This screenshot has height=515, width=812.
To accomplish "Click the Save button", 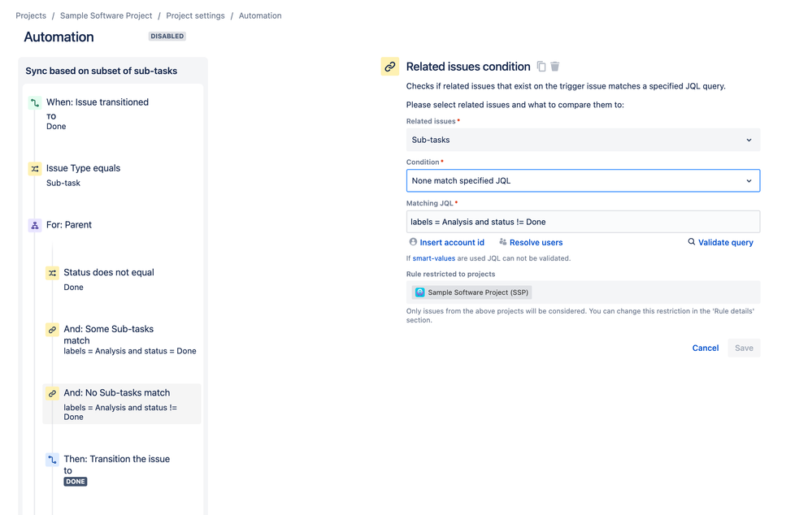I will pyautogui.click(x=745, y=348).
